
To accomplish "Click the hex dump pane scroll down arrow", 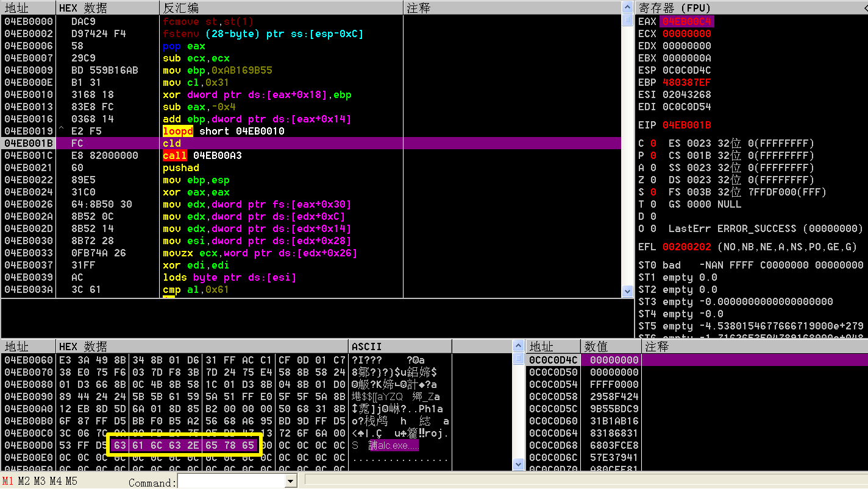I will coord(519,465).
